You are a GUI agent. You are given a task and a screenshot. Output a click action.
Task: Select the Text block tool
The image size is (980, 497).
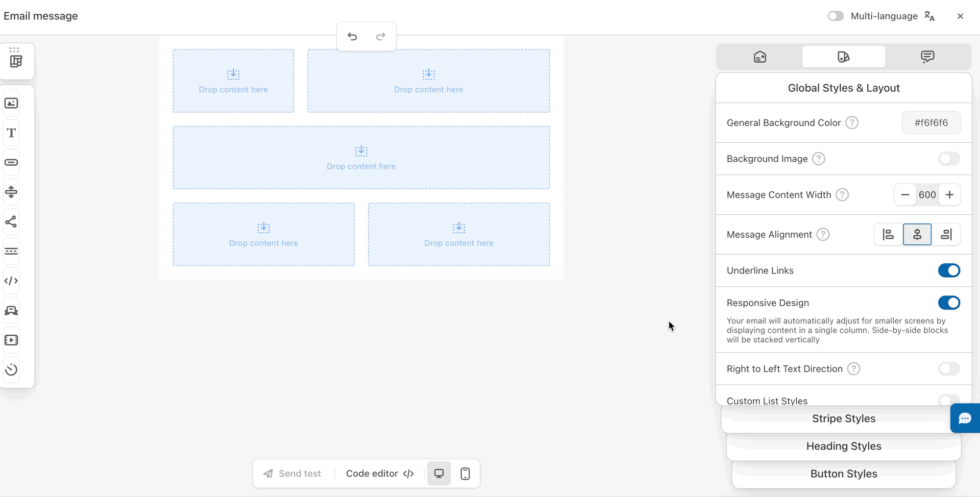tap(11, 133)
